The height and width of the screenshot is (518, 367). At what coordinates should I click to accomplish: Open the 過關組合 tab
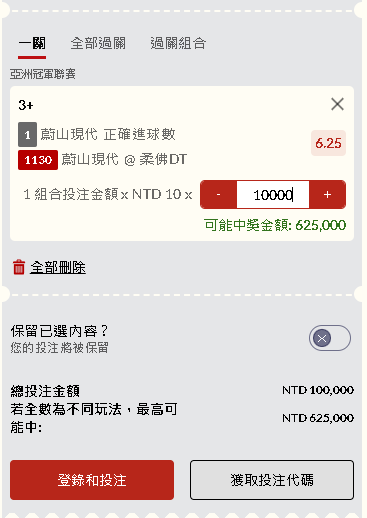click(178, 43)
